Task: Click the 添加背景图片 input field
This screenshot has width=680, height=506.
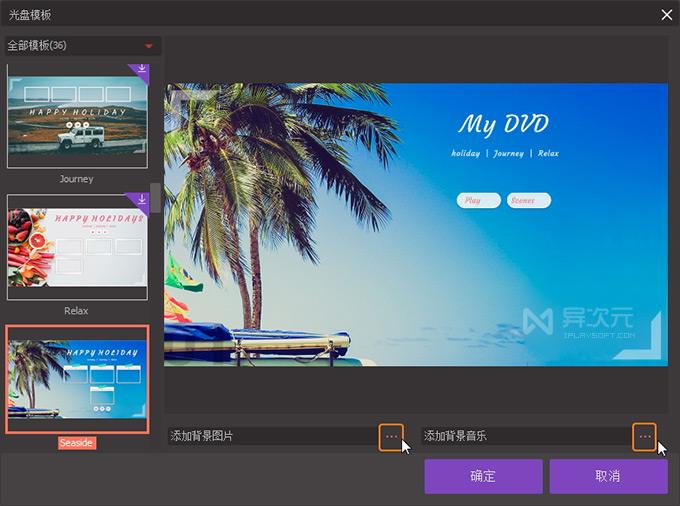Action: [x=272, y=437]
